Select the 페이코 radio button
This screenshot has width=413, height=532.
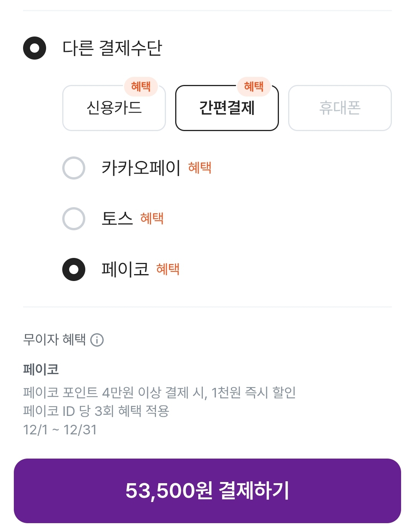coord(74,269)
